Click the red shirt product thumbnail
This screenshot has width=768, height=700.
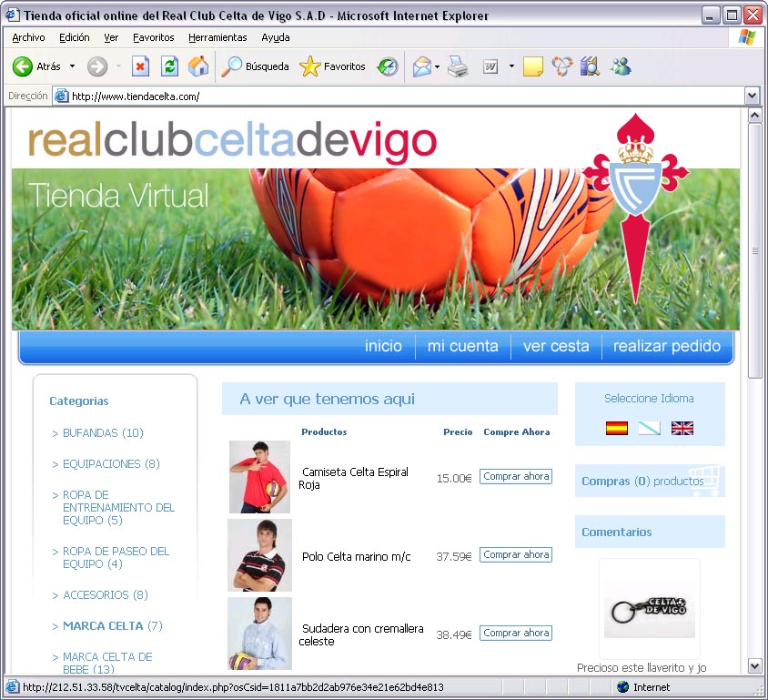tap(259, 477)
